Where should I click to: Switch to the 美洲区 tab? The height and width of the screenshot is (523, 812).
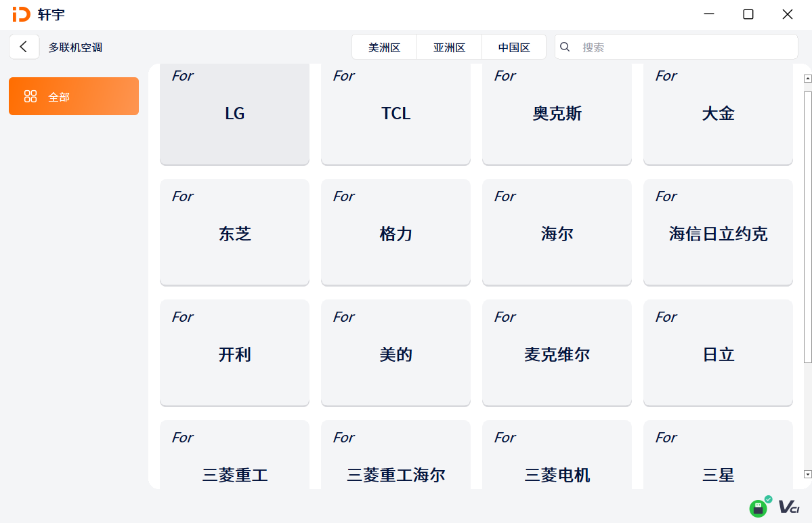point(384,47)
